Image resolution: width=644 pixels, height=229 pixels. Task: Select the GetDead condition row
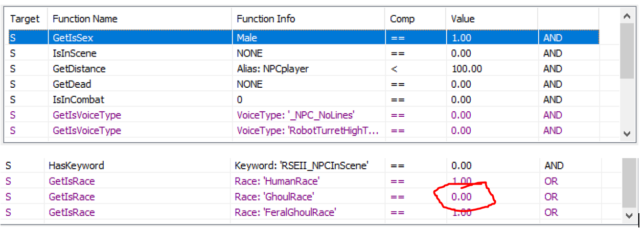pos(304,84)
